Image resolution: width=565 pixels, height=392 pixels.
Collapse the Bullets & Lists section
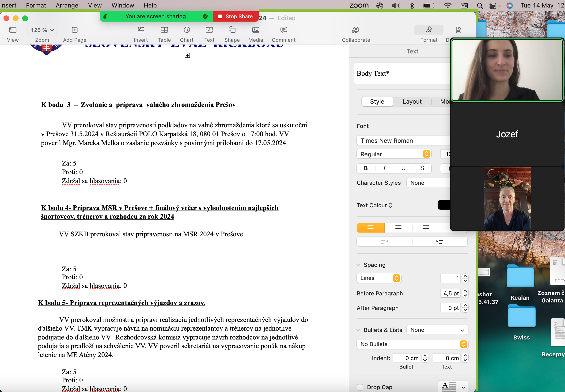358,330
